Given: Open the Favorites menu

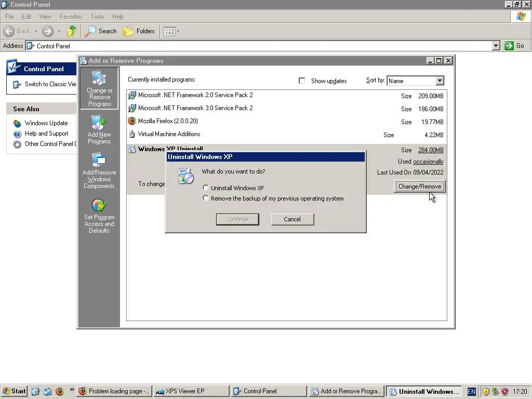Looking at the screenshot, I should point(71,16).
